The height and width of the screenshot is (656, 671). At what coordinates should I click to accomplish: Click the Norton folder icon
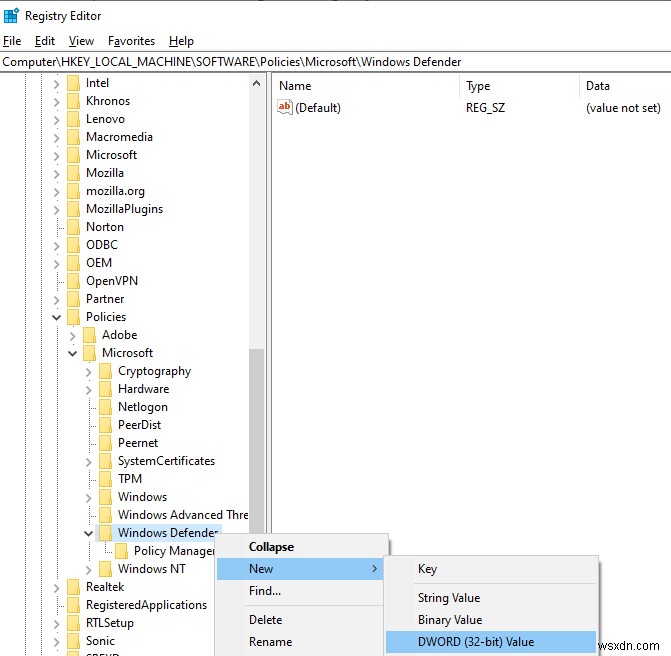tap(74, 227)
